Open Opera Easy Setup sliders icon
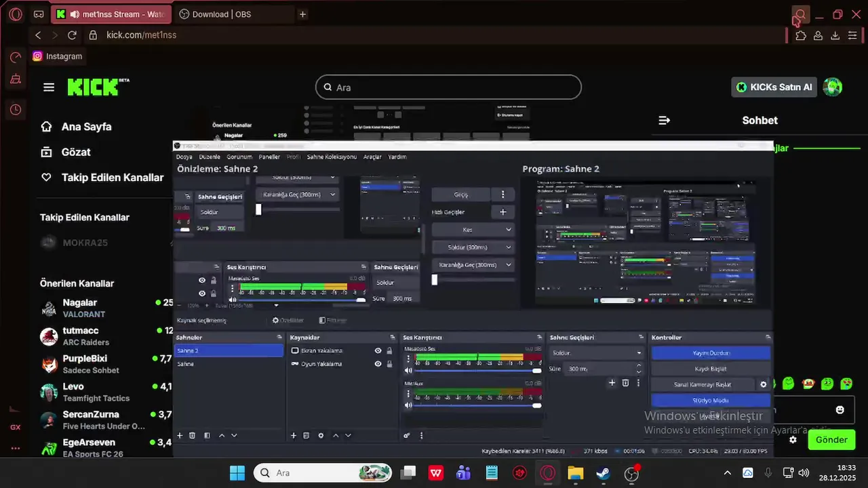This screenshot has width=868, height=488. 852,35
